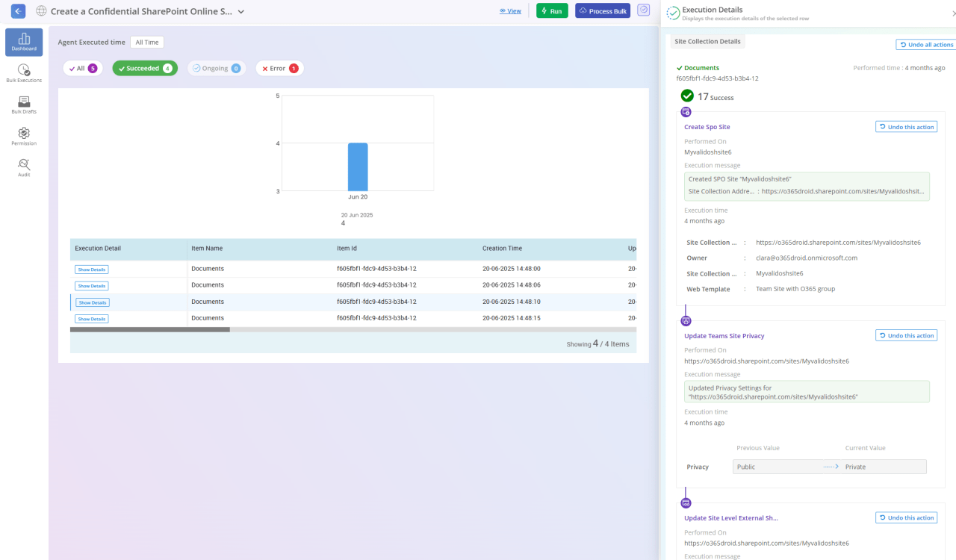Click Show Details on the first Documents row
Viewport: 956px width, 560px height.
click(x=91, y=269)
